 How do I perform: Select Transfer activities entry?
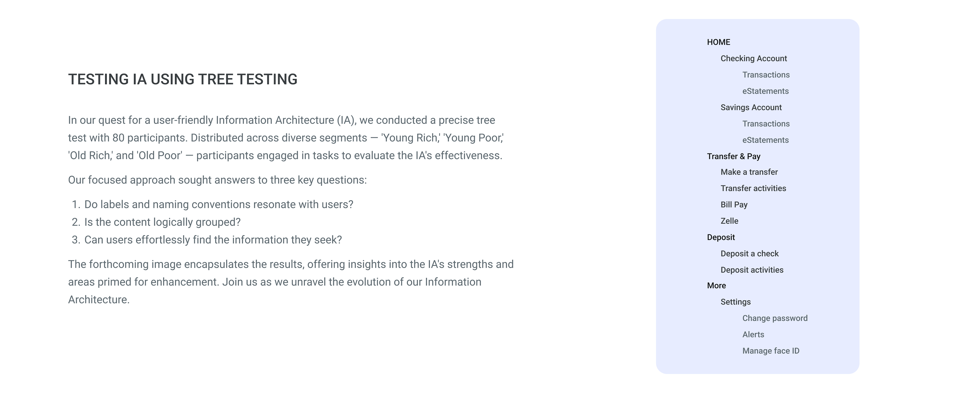click(753, 188)
